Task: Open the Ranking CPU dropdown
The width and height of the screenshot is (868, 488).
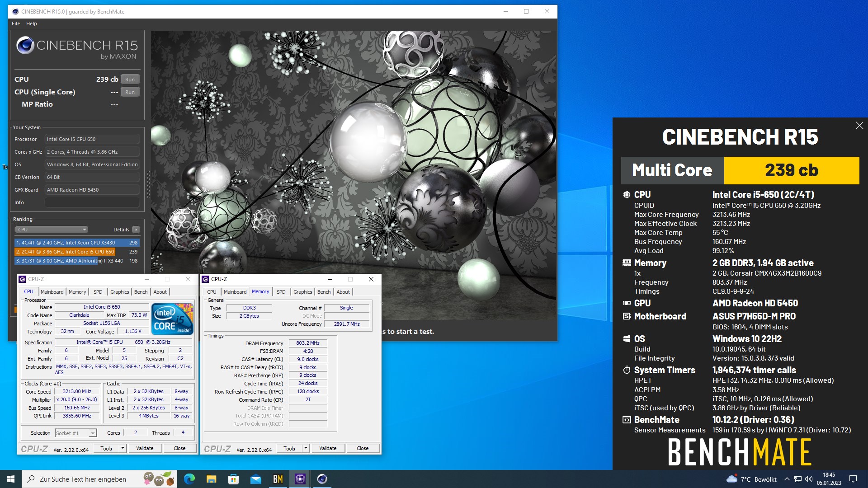Action: (x=52, y=230)
